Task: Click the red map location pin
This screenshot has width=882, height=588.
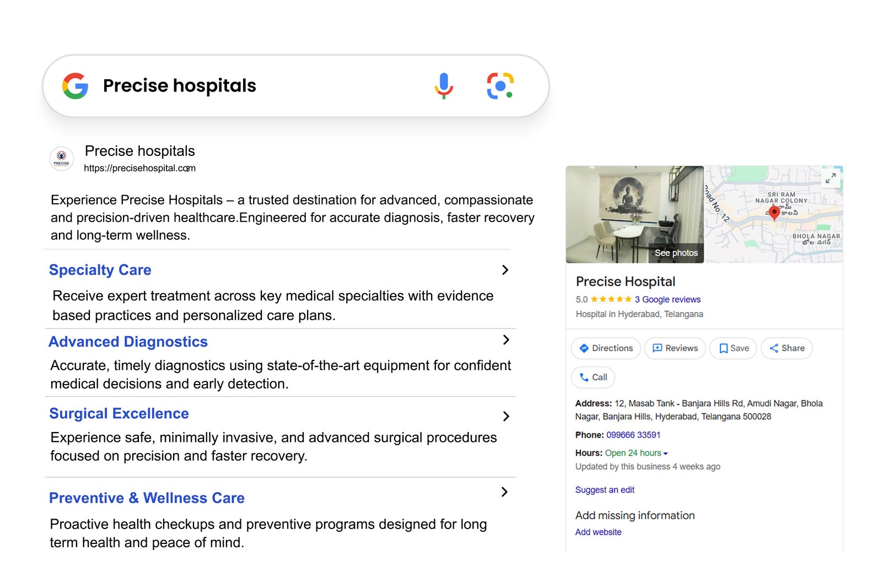Action: point(774,212)
